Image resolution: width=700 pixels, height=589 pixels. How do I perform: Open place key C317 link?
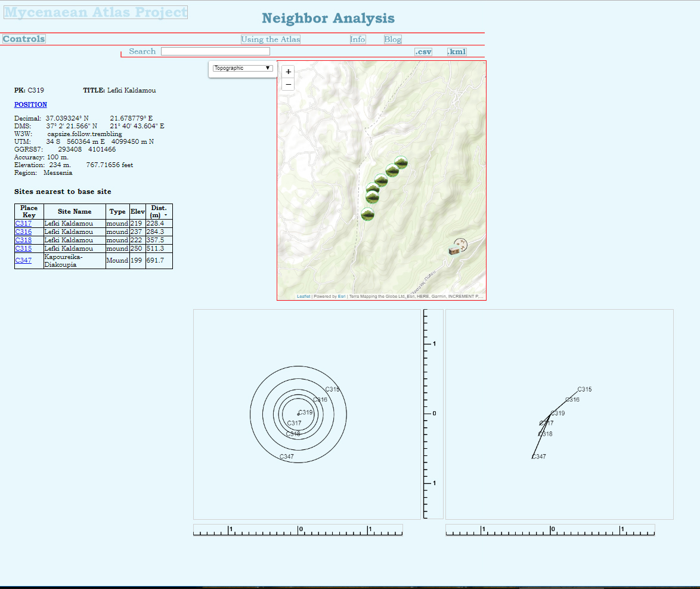pos(23,223)
